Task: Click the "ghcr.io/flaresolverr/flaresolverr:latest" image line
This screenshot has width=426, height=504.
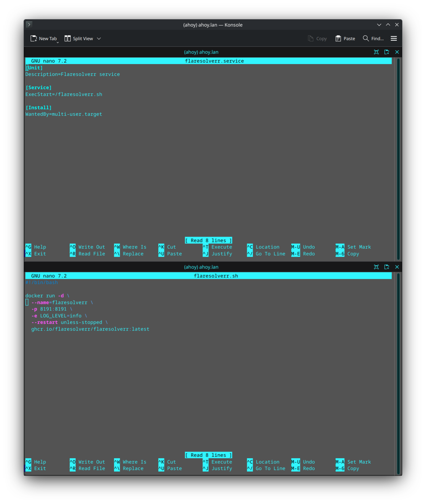Action: pos(90,329)
